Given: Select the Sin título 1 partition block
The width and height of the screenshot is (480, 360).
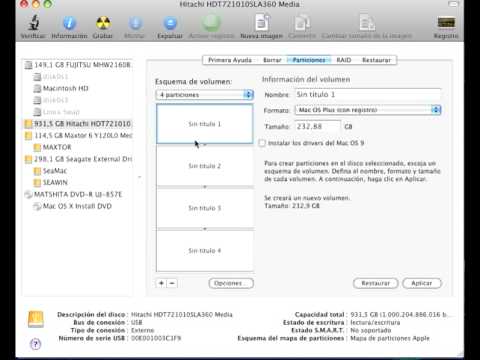Looking at the screenshot, I should pyautogui.click(x=205, y=124).
